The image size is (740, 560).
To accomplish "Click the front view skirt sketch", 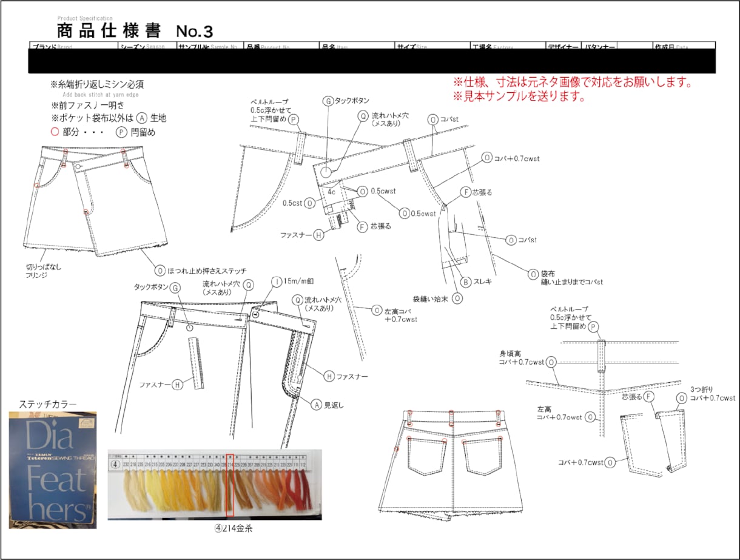I will pyautogui.click(x=95, y=200).
